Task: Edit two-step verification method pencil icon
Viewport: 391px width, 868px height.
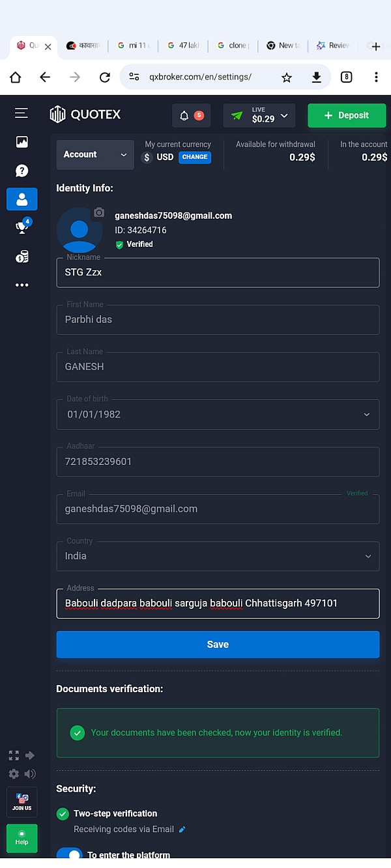Action: pyautogui.click(x=182, y=830)
